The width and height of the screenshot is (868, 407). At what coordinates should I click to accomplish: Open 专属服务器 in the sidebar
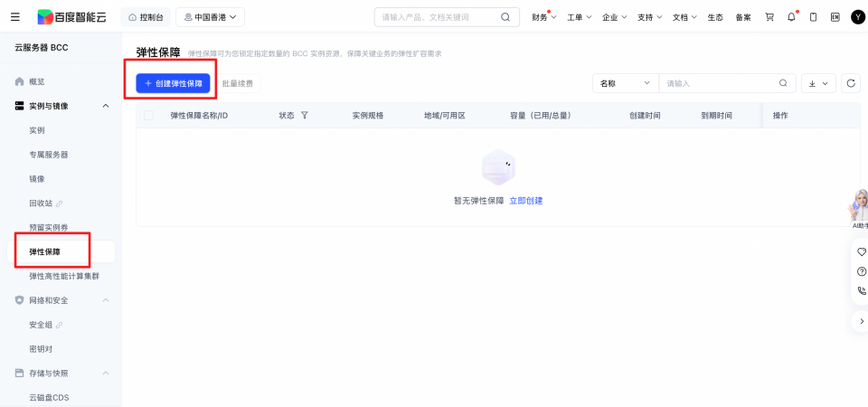(49, 155)
